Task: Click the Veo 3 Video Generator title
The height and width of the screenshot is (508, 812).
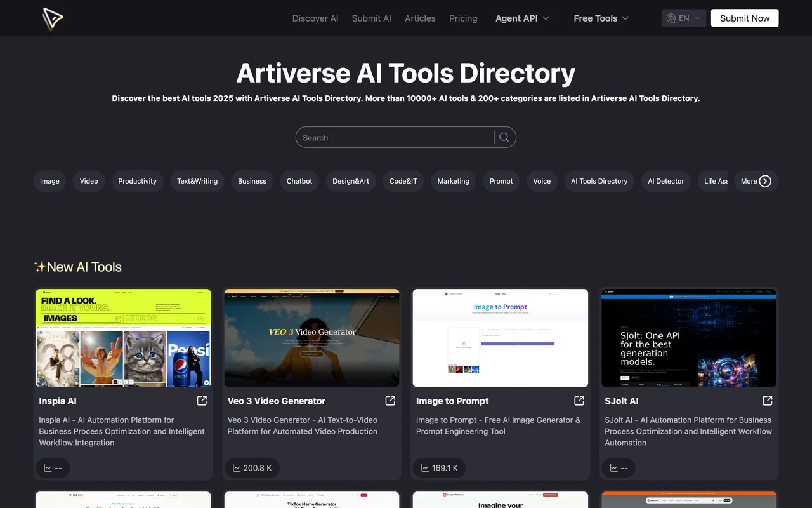Action: [277, 401]
